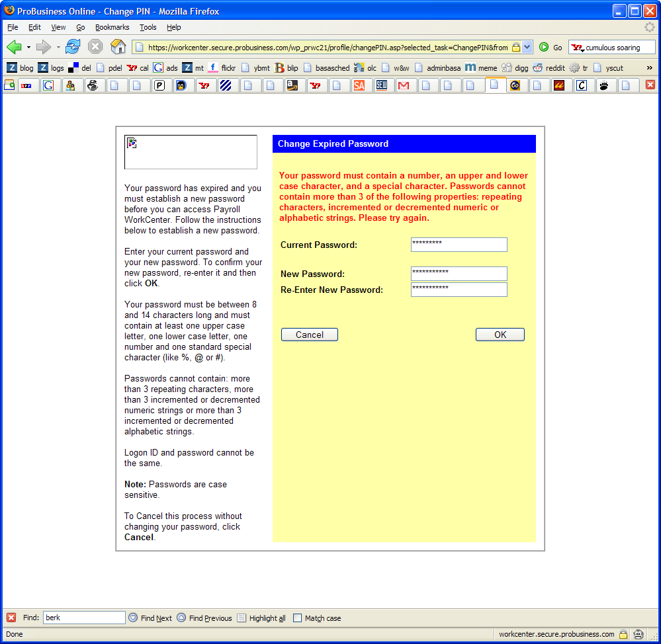661x644 pixels.
Task: Expand the URL address bar dropdown
Action: click(x=527, y=47)
